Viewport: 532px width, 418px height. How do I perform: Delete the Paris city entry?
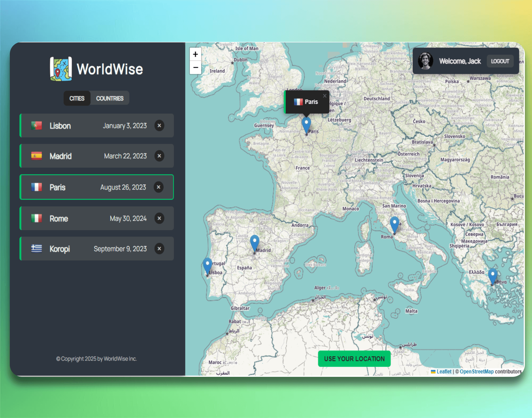pyautogui.click(x=159, y=187)
